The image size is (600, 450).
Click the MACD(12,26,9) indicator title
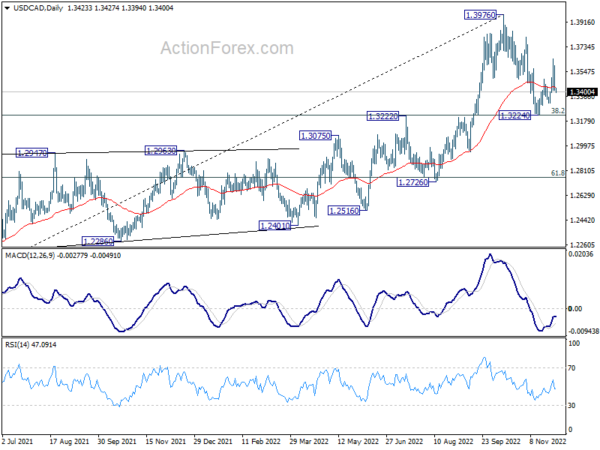point(30,255)
